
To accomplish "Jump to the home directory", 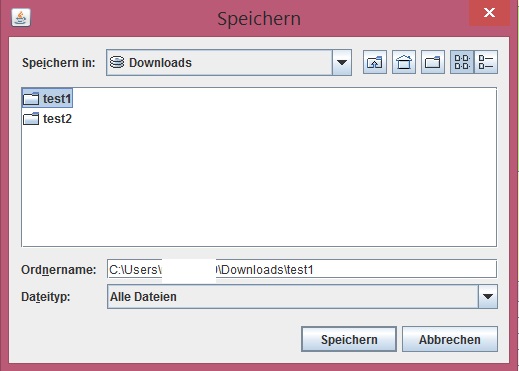I will pos(404,62).
